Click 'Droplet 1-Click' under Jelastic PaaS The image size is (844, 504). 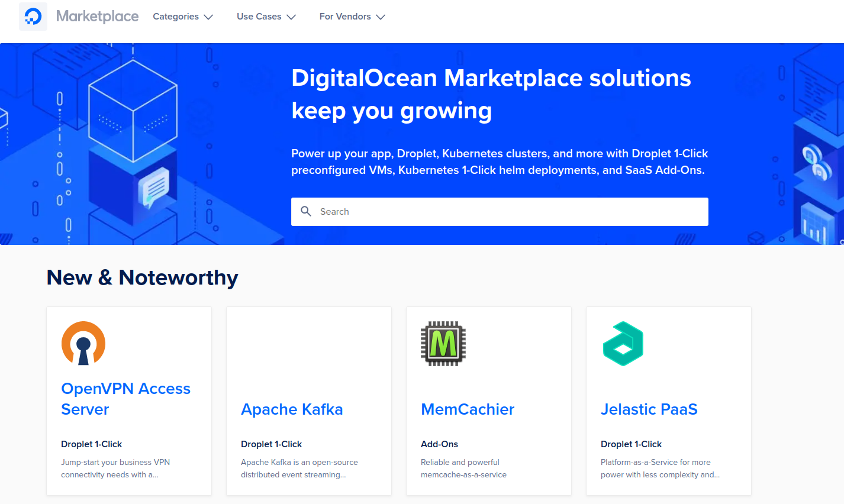pyautogui.click(x=631, y=444)
